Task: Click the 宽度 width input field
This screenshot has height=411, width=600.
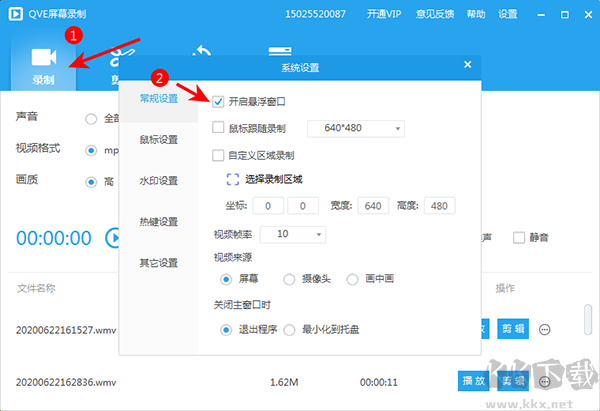Action: 375,206
